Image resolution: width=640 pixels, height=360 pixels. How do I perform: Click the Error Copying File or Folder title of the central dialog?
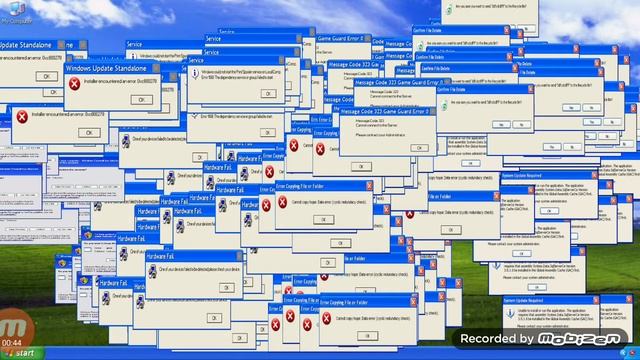[300, 186]
